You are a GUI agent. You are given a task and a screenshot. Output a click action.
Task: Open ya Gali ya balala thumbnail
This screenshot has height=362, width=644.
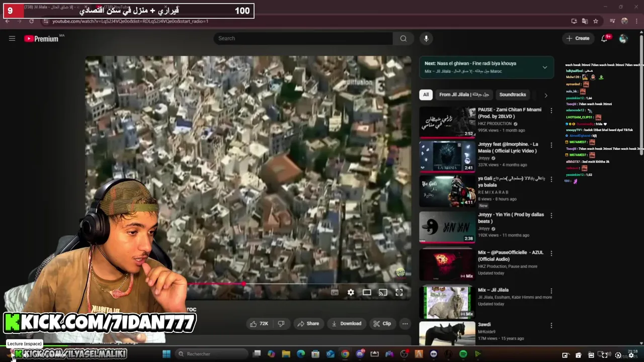(447, 191)
